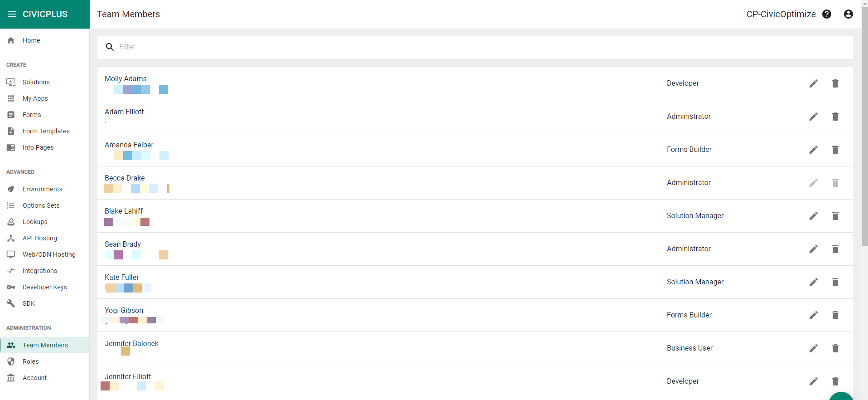This screenshot has height=400, width=868.
Task: Delete Blake Lahiff from team members
Action: coord(835,216)
